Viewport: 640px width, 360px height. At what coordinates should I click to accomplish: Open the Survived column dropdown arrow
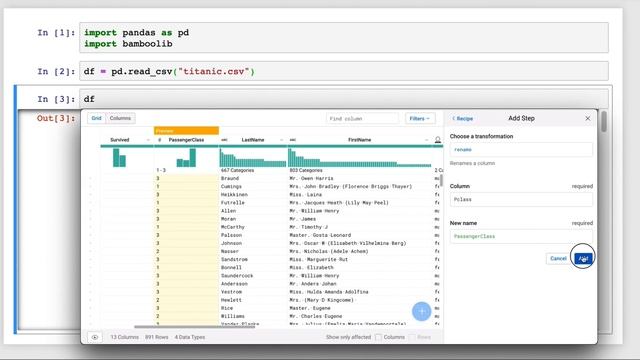pos(148,140)
